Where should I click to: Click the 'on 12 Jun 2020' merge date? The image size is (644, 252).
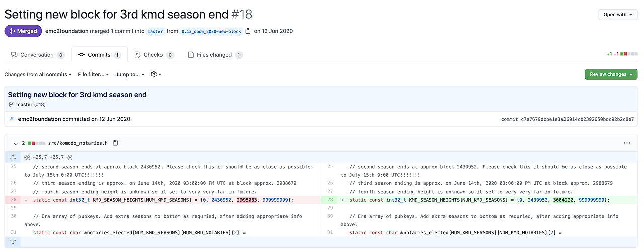273,31
